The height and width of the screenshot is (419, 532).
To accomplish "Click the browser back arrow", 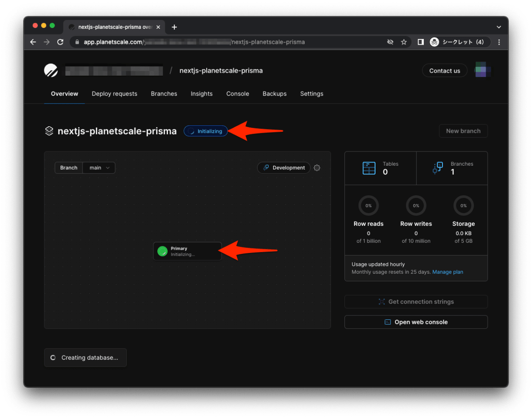I will [33, 42].
